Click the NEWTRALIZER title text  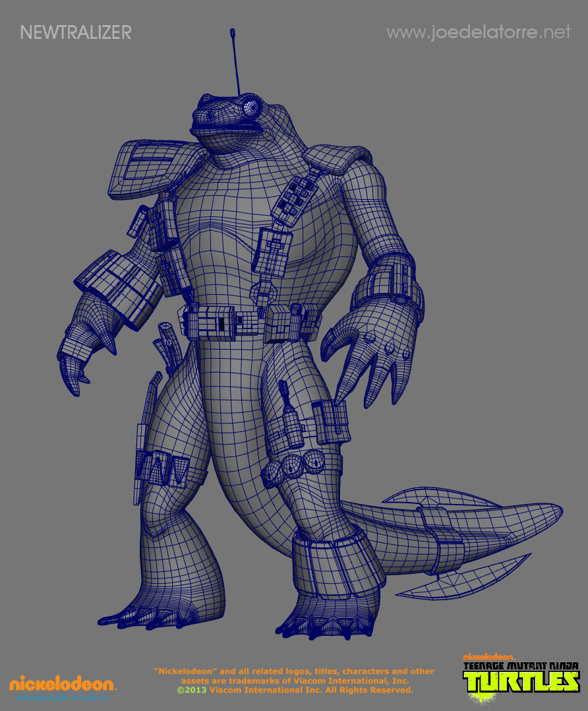[x=76, y=32]
